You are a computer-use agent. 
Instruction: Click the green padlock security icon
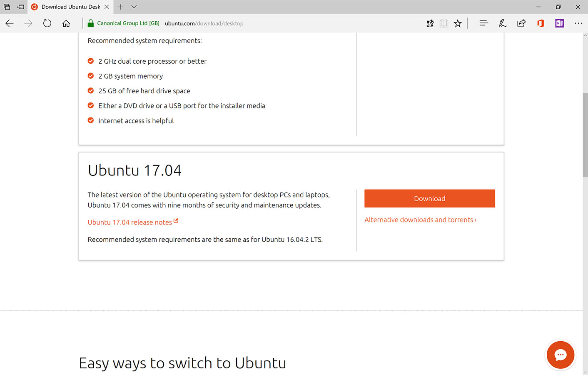click(x=91, y=23)
